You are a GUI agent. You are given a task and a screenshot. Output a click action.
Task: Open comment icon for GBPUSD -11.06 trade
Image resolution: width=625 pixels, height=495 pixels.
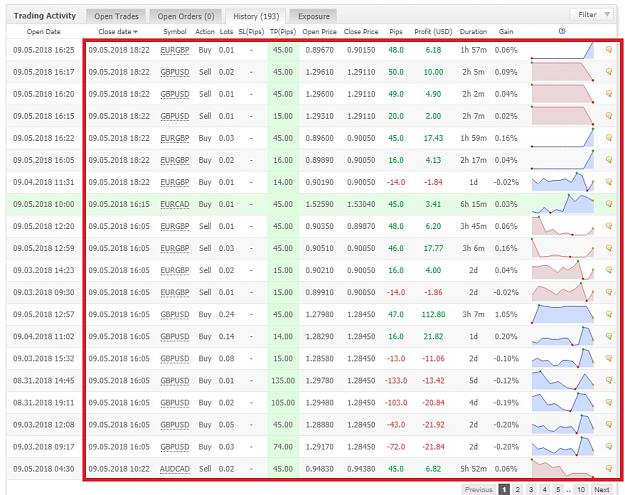pyautogui.click(x=609, y=358)
